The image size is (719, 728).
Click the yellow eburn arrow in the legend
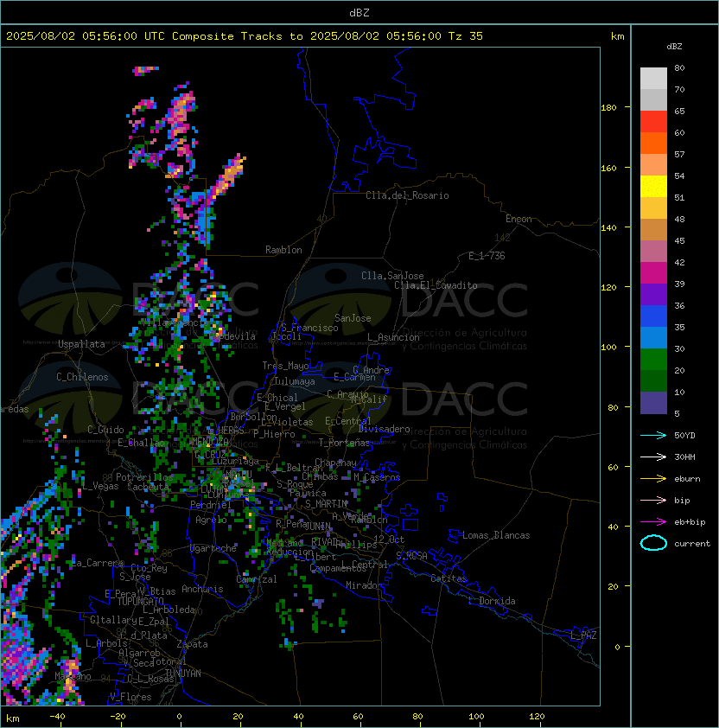pyautogui.click(x=653, y=479)
